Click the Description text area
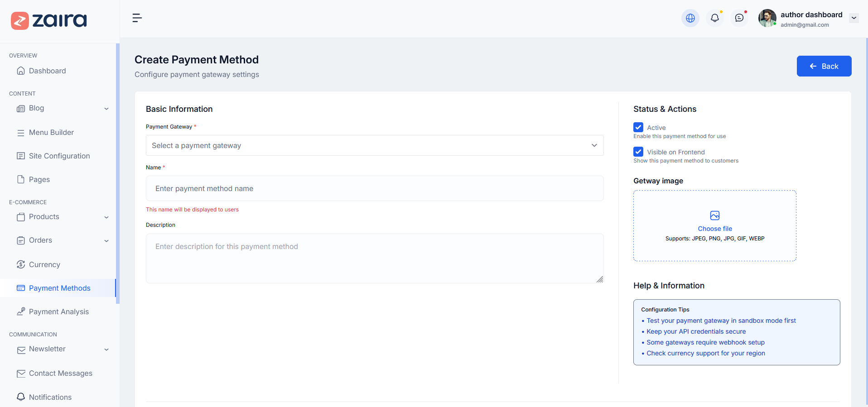Image resolution: width=868 pixels, height=407 pixels. click(374, 258)
